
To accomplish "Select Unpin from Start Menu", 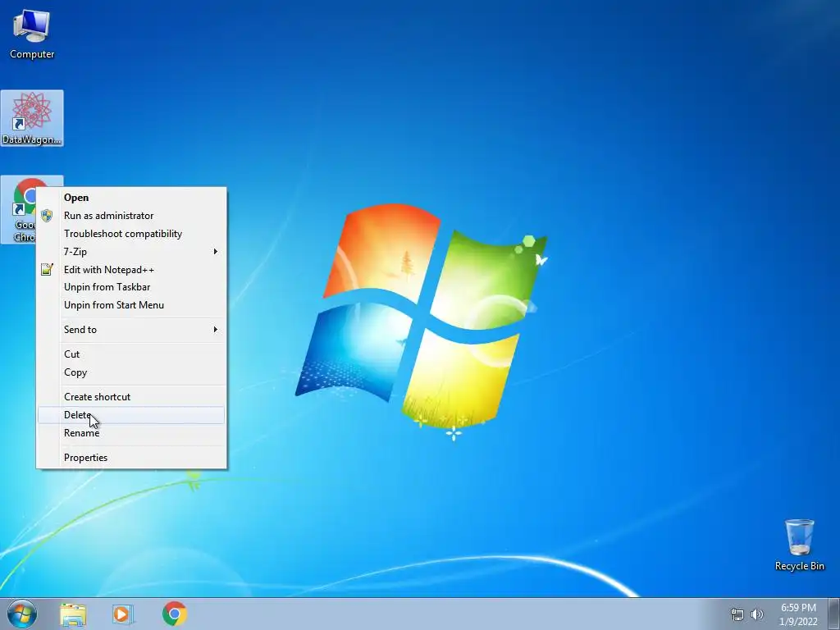I will pyautogui.click(x=131, y=305).
